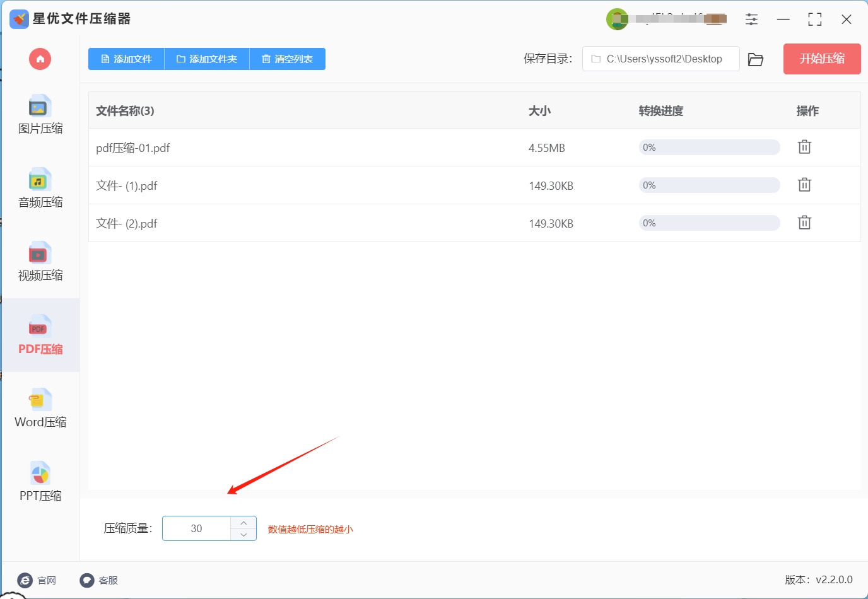Viewport: 868px width, 599px height.
Task: Delete 文件- (1).pdf with its trash icon
Action: click(x=804, y=185)
